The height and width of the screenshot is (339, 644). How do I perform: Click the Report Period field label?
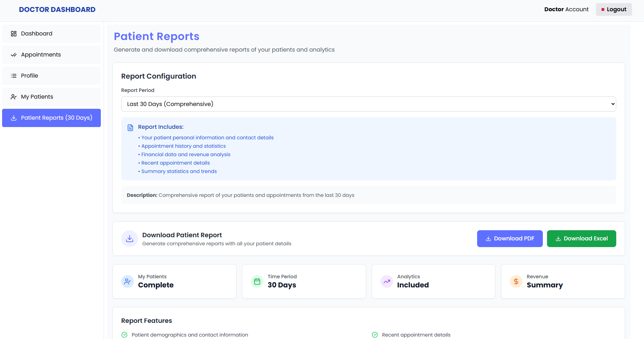tap(138, 90)
